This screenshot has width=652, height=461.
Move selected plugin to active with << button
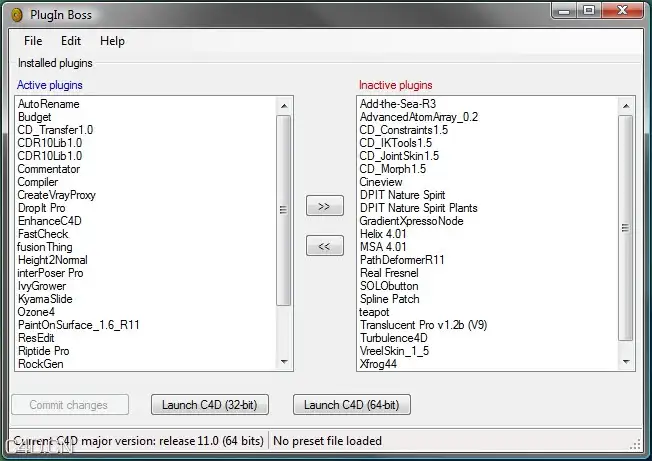tap(325, 246)
